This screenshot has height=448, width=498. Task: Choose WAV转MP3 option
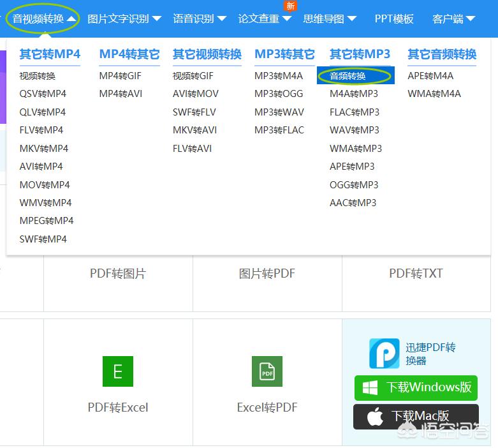coord(355,130)
